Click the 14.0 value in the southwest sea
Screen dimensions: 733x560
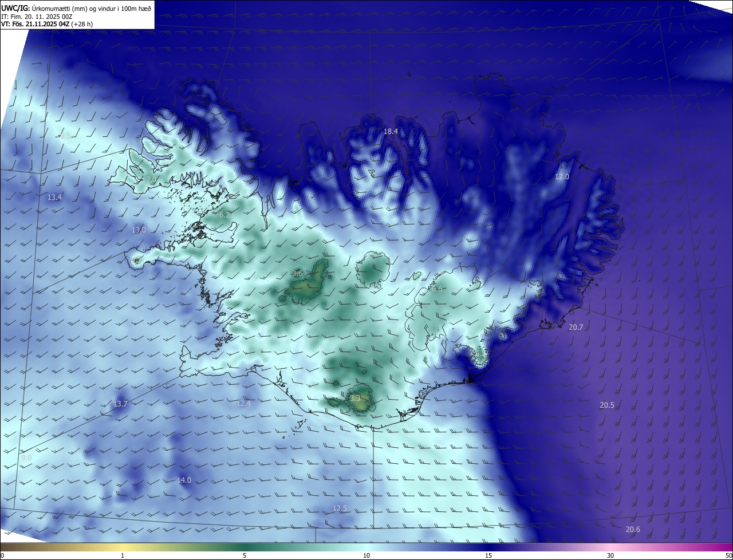184,480
